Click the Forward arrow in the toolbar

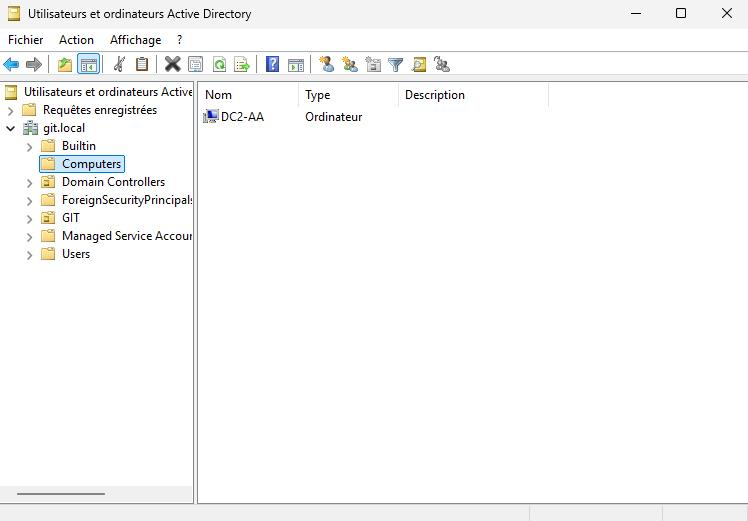click(34, 64)
